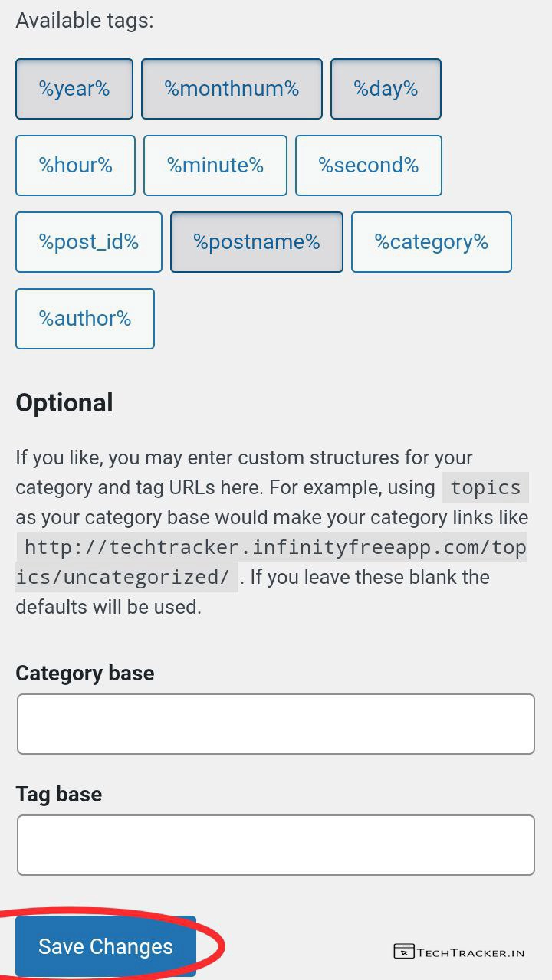This screenshot has height=980, width=552.
Task: Deselect the %postname% tag button
Action: click(256, 242)
